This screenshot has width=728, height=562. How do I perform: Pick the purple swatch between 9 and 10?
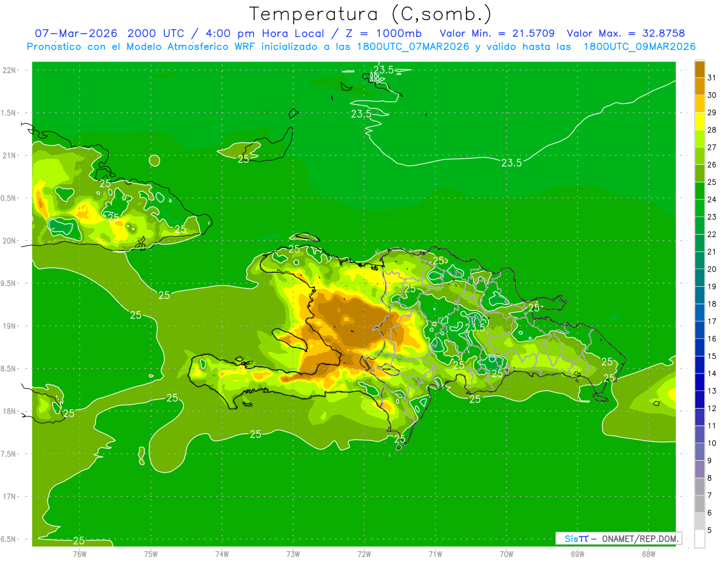(x=699, y=452)
